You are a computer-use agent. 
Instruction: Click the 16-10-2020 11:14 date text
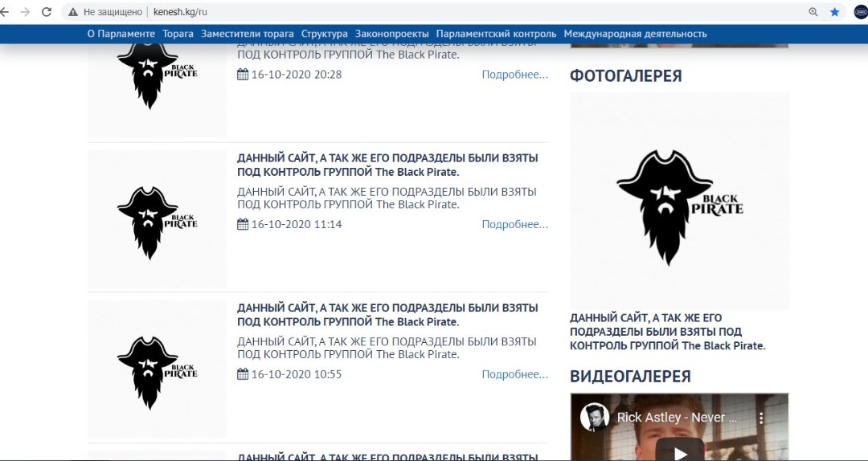click(297, 224)
